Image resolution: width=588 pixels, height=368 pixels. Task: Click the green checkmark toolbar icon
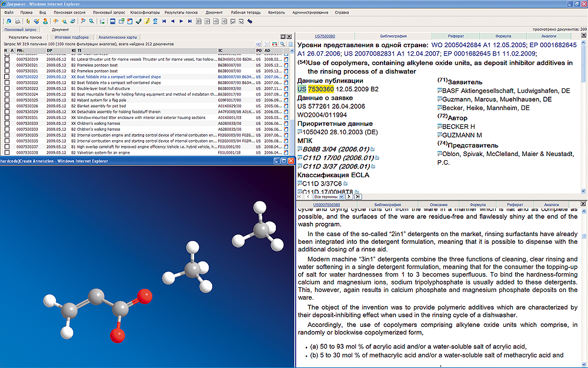click(x=138, y=21)
